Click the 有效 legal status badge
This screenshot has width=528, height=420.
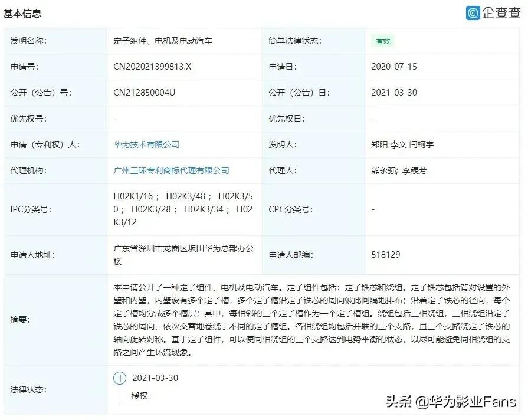click(x=383, y=41)
